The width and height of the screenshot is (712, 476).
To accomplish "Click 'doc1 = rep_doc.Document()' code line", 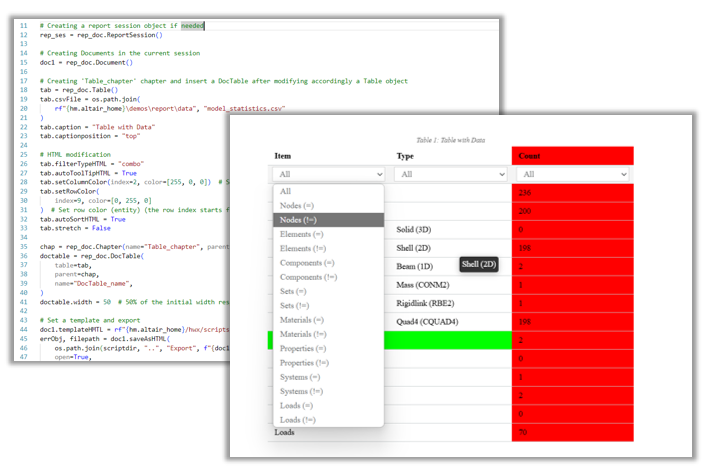I will (86, 62).
